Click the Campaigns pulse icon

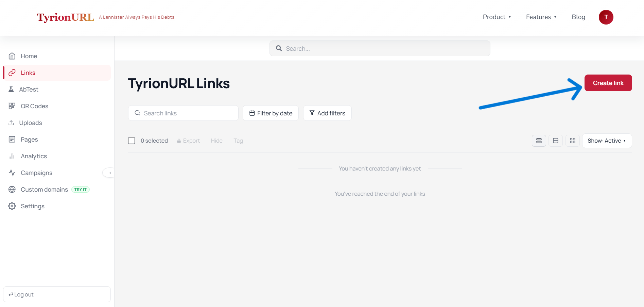tap(12, 173)
